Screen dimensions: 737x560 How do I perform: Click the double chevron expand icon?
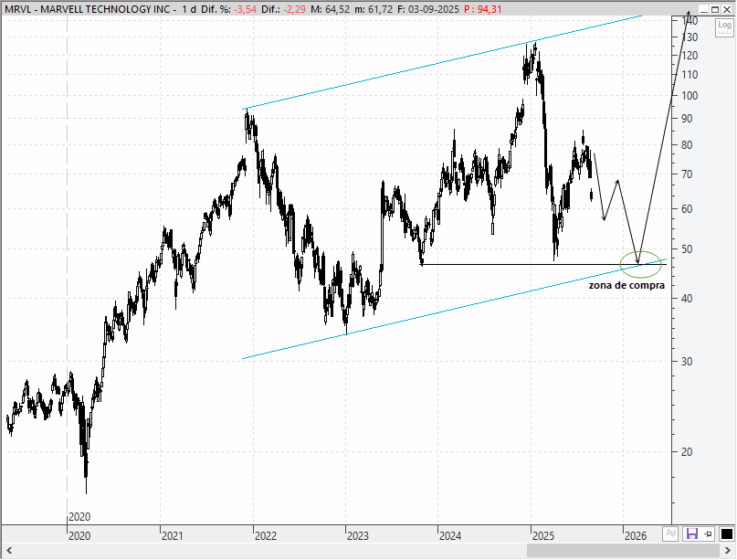point(670,534)
